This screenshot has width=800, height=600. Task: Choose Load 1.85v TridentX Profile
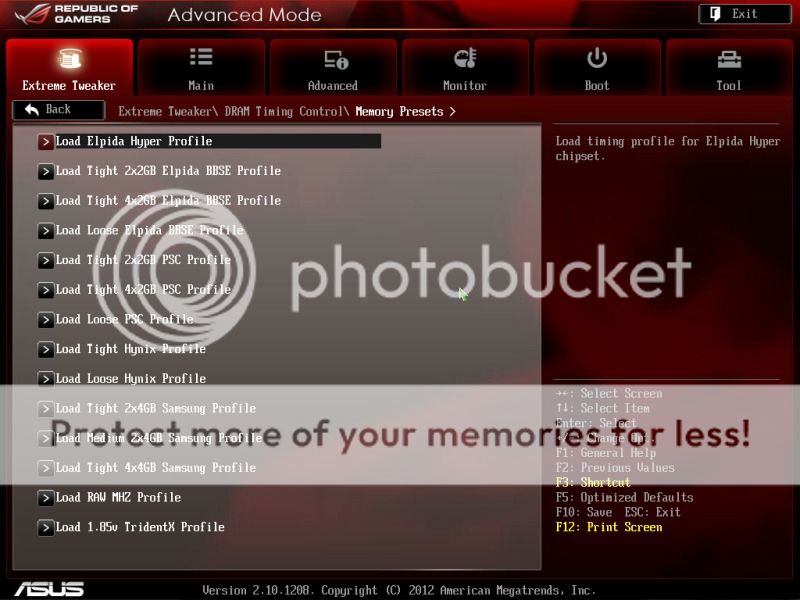click(140, 527)
